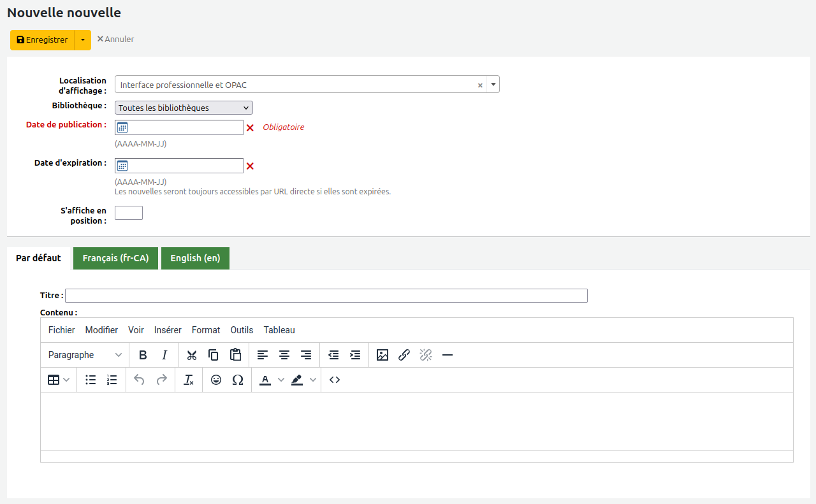Open the Insérer menu
This screenshot has height=504, width=816.
[x=168, y=330]
